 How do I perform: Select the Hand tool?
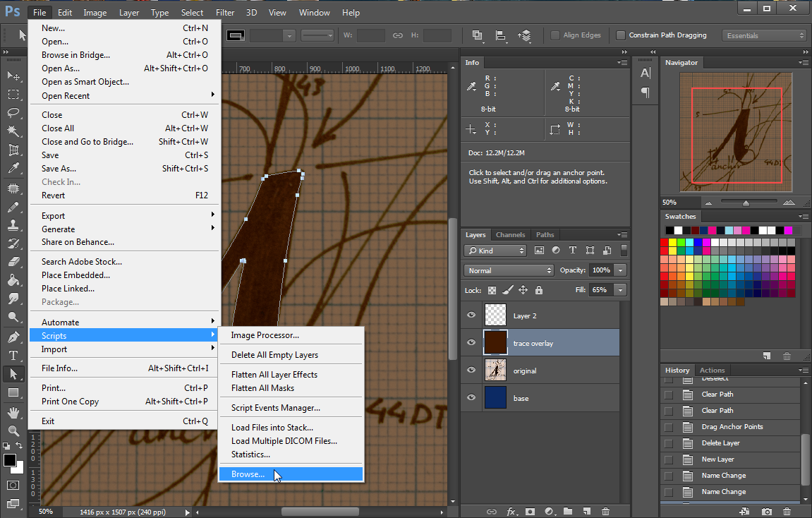(13, 412)
